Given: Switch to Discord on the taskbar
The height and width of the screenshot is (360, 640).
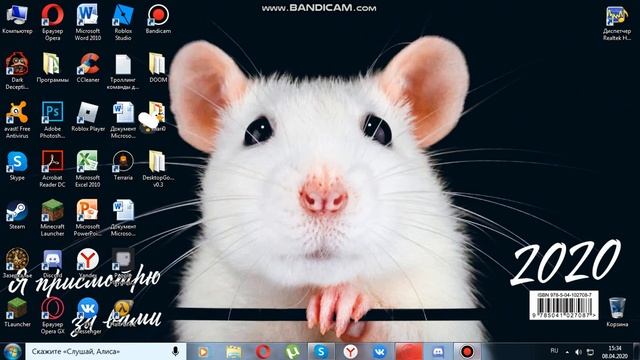Looking at the screenshot, I should 438,351.
